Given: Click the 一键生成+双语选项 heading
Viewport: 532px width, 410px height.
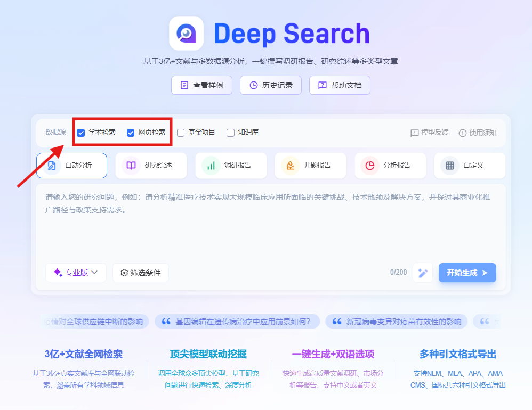Looking at the screenshot, I should tap(333, 354).
